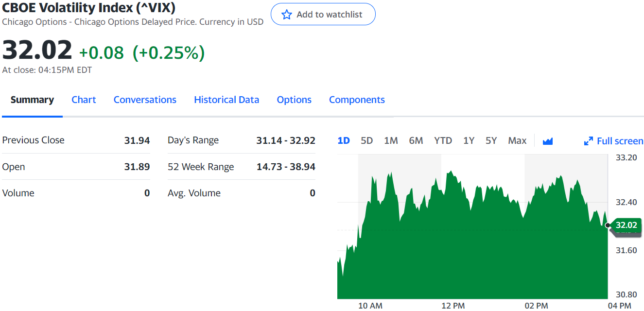
Task: Show the 1Y chart range
Action: (x=469, y=140)
